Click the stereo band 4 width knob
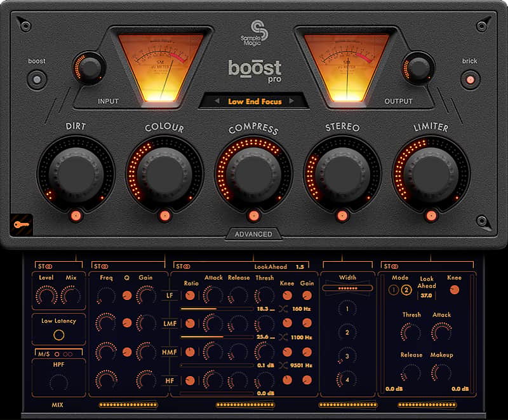 [347, 379]
